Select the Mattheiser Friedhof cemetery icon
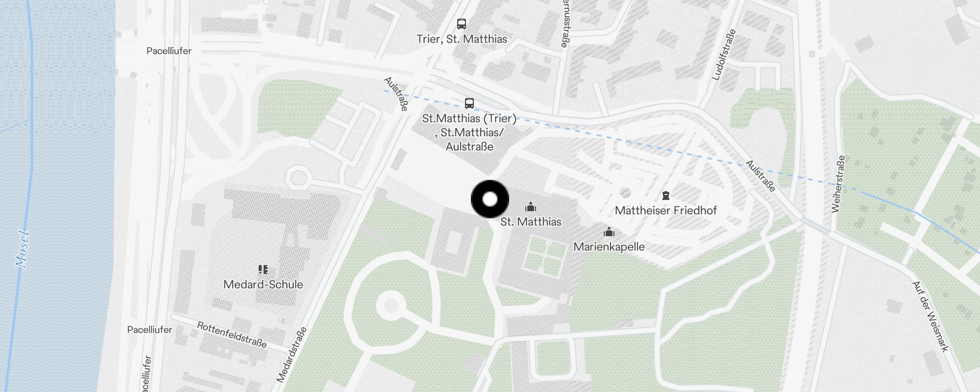Image resolution: width=980 pixels, height=392 pixels. coord(666,196)
